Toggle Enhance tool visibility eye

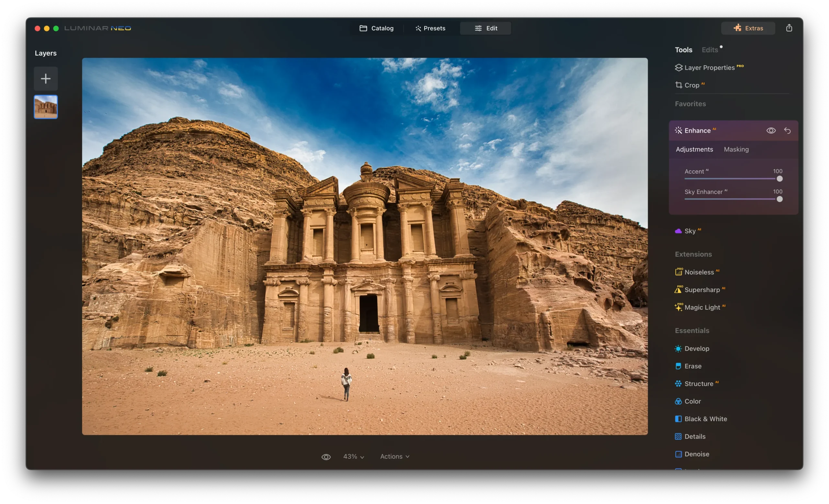tap(771, 131)
